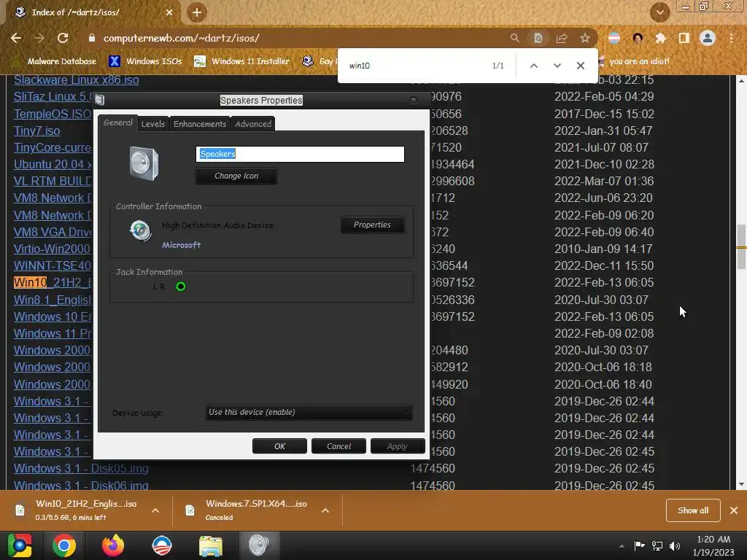Screen dimensions: 747x560
Task: Switch to the Levels tab
Action: (153, 124)
